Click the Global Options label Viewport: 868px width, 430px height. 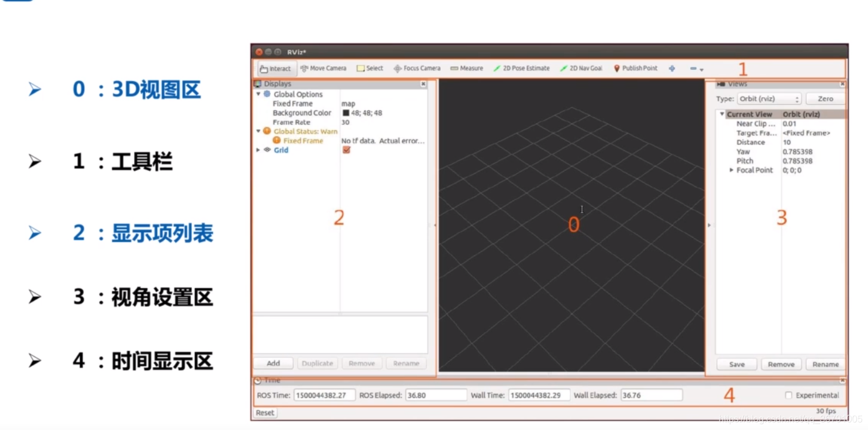click(298, 94)
